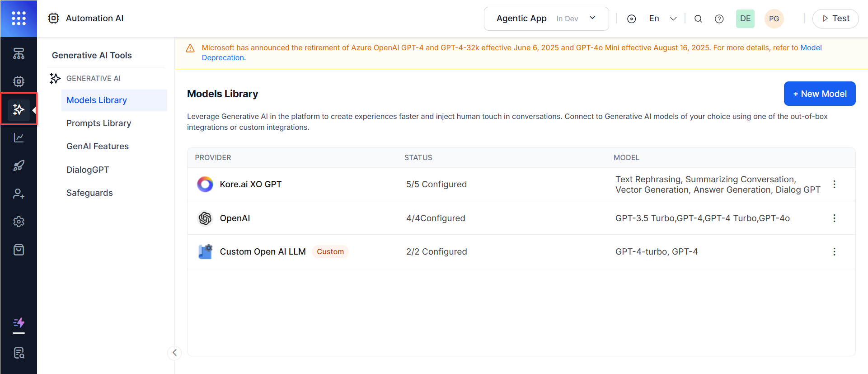Select the Generative AI sparkle sidebar icon
The width and height of the screenshot is (868, 374).
(19, 109)
